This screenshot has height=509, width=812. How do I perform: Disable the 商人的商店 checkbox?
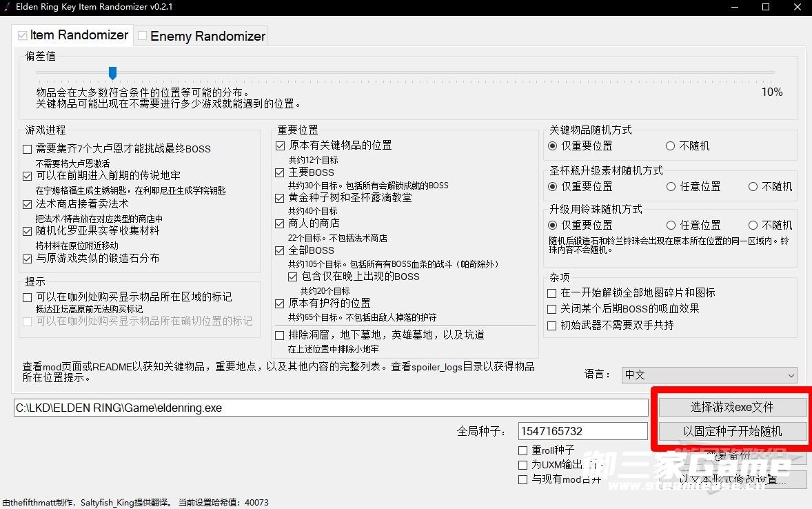[280, 223]
